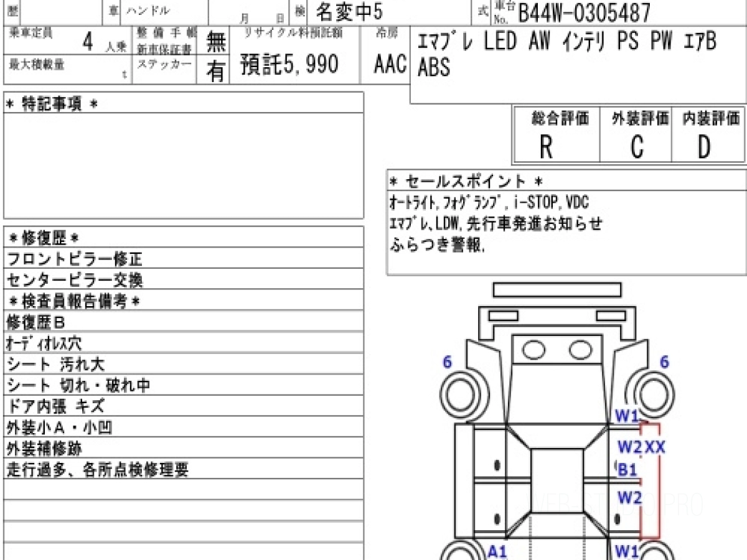Click the standalone W2 mark below B1
The width and height of the screenshot is (747, 560).
(x=629, y=497)
